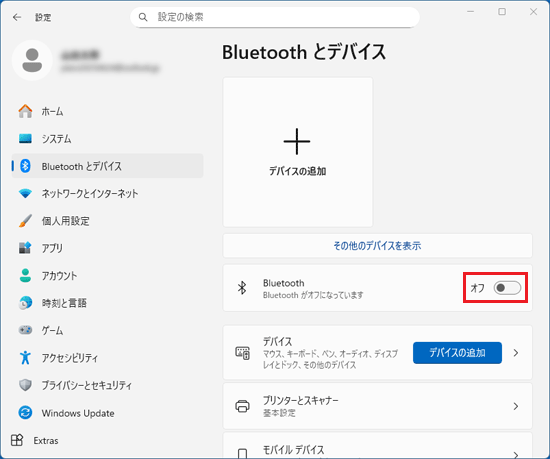Click the Extras grid icon
The height and width of the screenshot is (459, 550).
(x=17, y=440)
